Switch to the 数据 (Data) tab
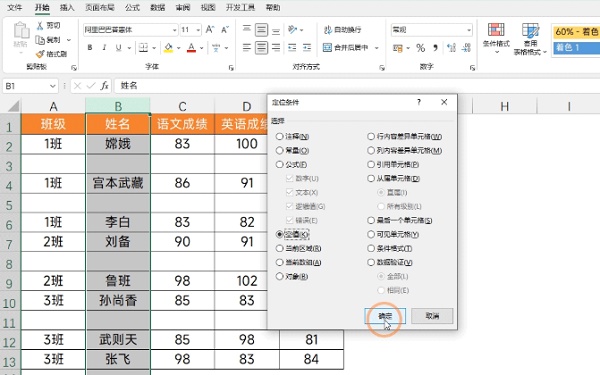The height and width of the screenshot is (375, 600). click(x=157, y=7)
